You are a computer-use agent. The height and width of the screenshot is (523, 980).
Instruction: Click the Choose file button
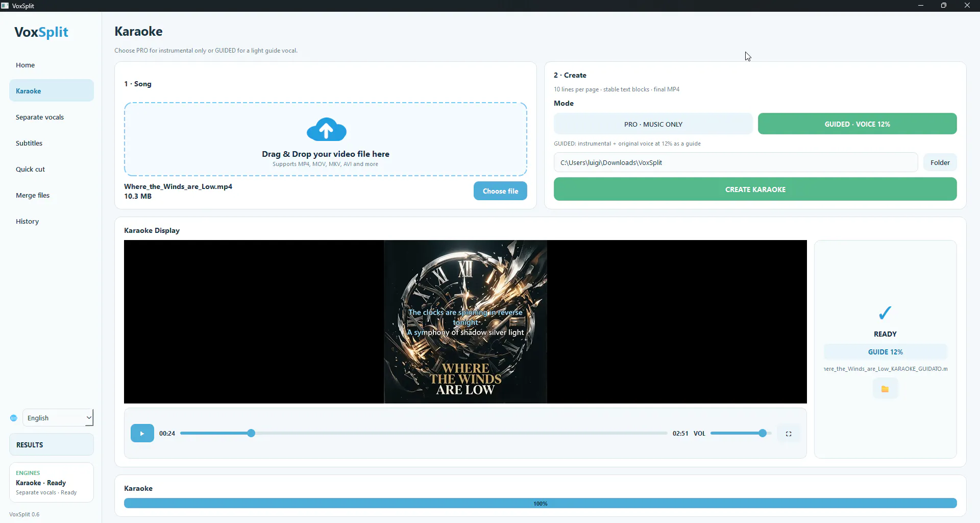(500, 191)
